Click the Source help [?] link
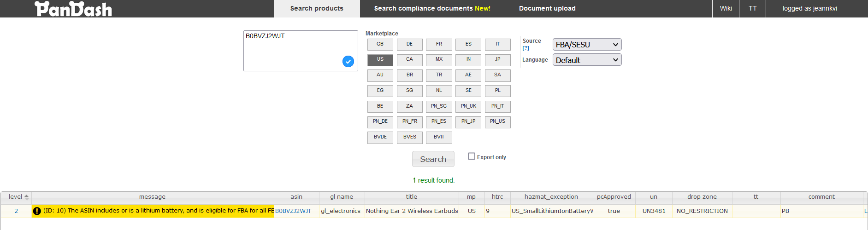 526,48
